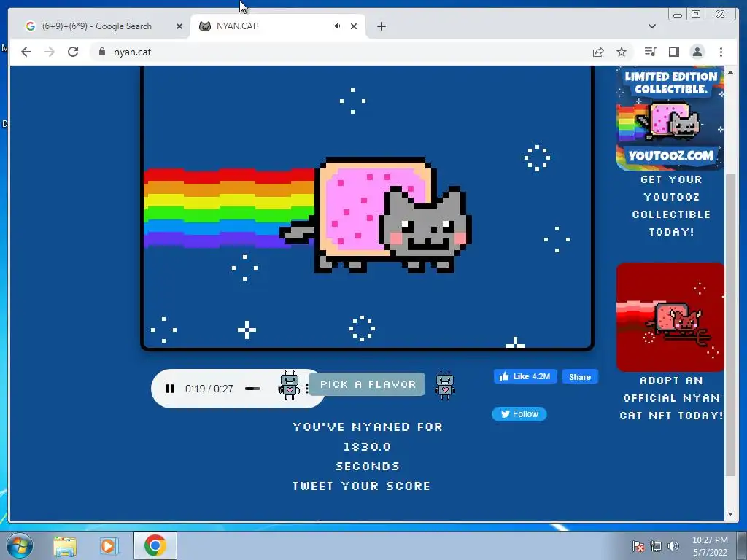
Task: Click the Nyan Cat animation
Action: [368, 208]
